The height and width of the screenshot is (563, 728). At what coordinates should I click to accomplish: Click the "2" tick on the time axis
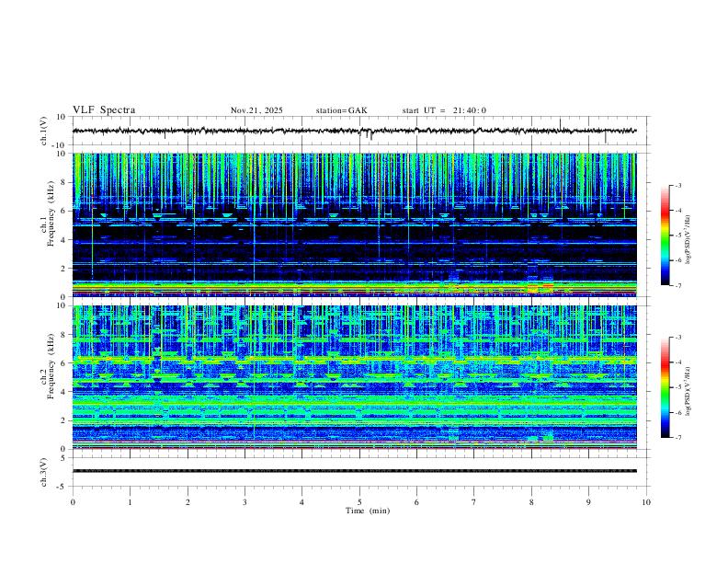[x=188, y=502]
